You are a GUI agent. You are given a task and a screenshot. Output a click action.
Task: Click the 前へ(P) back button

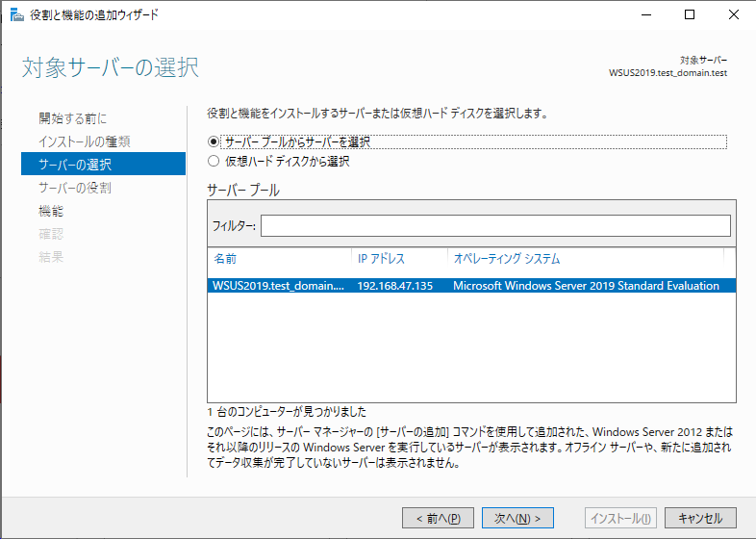pos(438,518)
